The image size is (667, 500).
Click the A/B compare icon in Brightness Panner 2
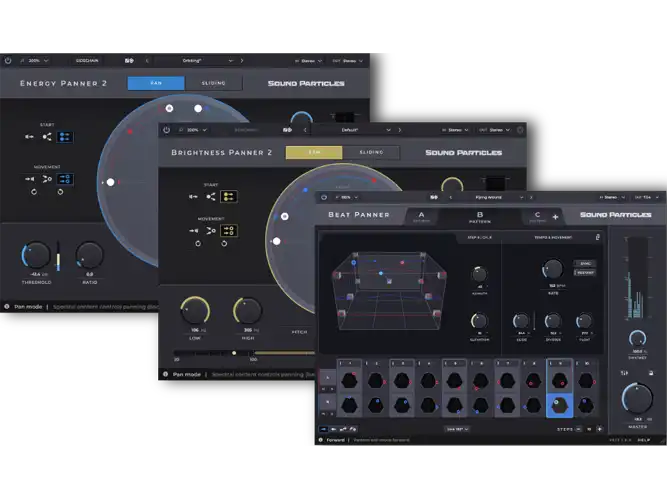coord(288,130)
